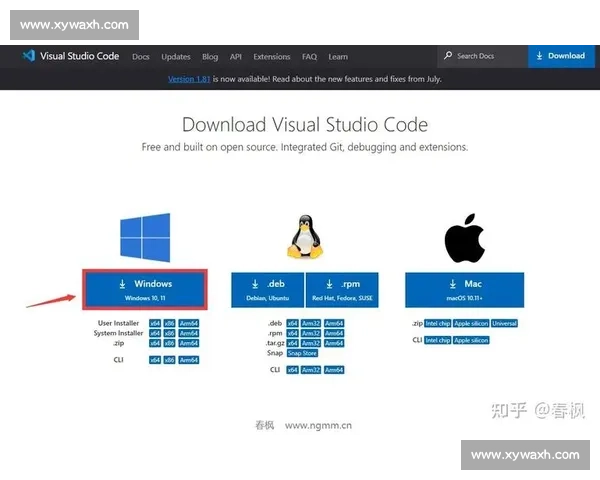Screen dimensions: 600x480
Task: Open the Extensions navigation item
Action: pos(272,57)
